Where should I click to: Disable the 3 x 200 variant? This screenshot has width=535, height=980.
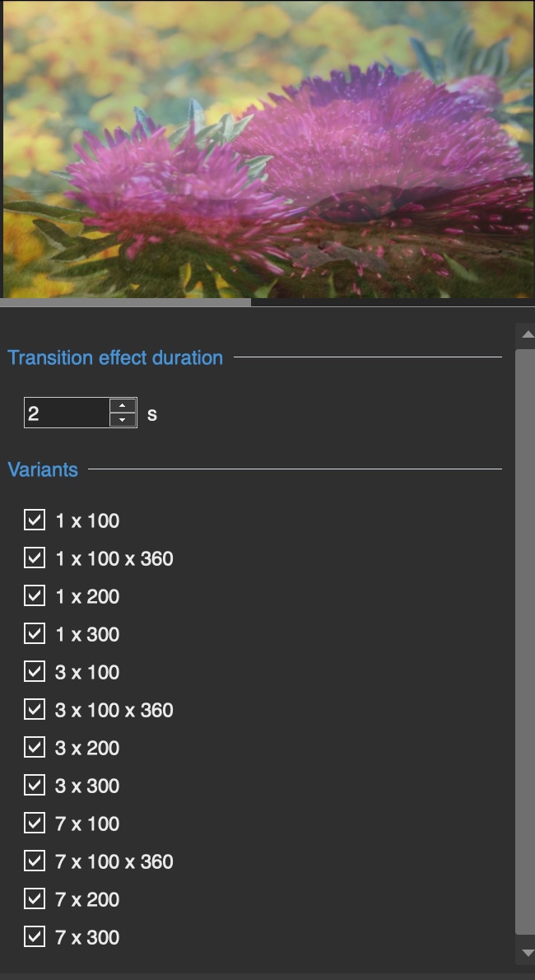tap(35, 747)
